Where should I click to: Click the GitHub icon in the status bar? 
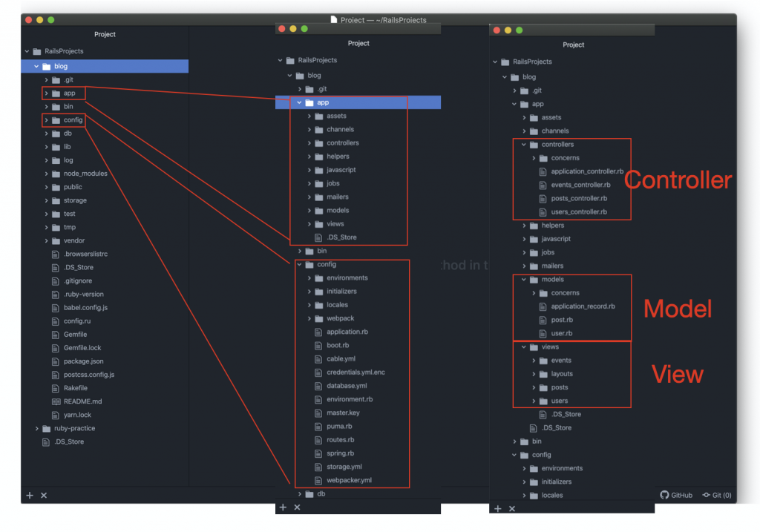pyautogui.click(x=664, y=495)
